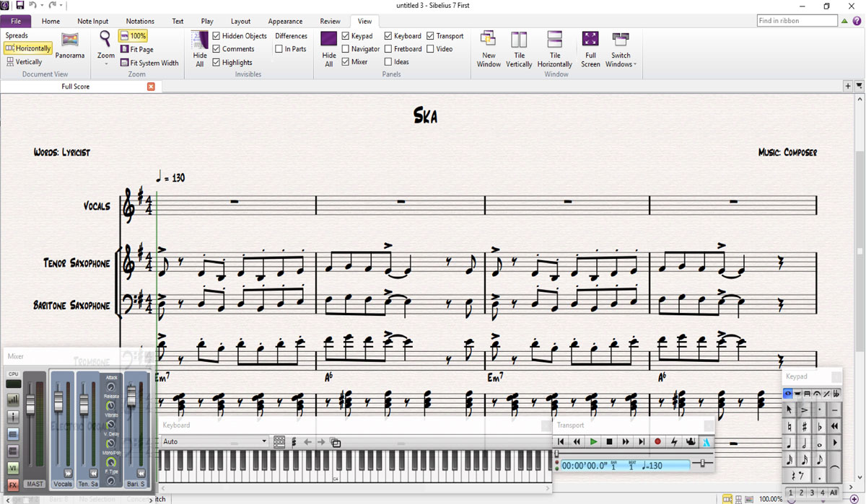Expand the Zoom dropdown arrow
Viewport: 866px width, 504px height.
[106, 64]
